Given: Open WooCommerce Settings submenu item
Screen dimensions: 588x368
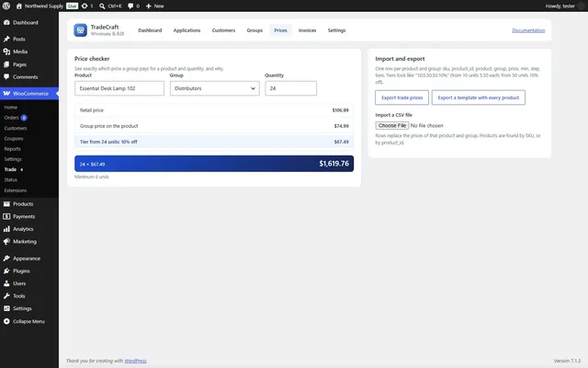Looking at the screenshot, I should (x=13, y=159).
